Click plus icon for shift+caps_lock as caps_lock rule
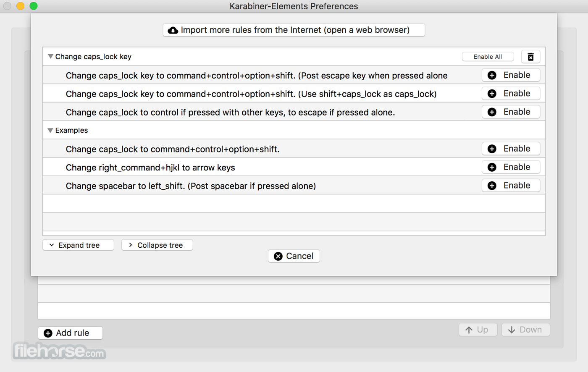 click(492, 94)
